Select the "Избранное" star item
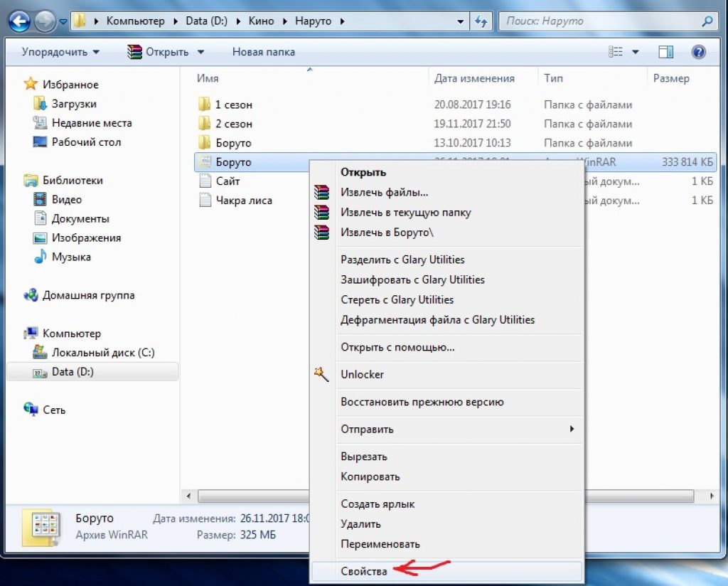This screenshot has height=586, width=728. point(61,85)
